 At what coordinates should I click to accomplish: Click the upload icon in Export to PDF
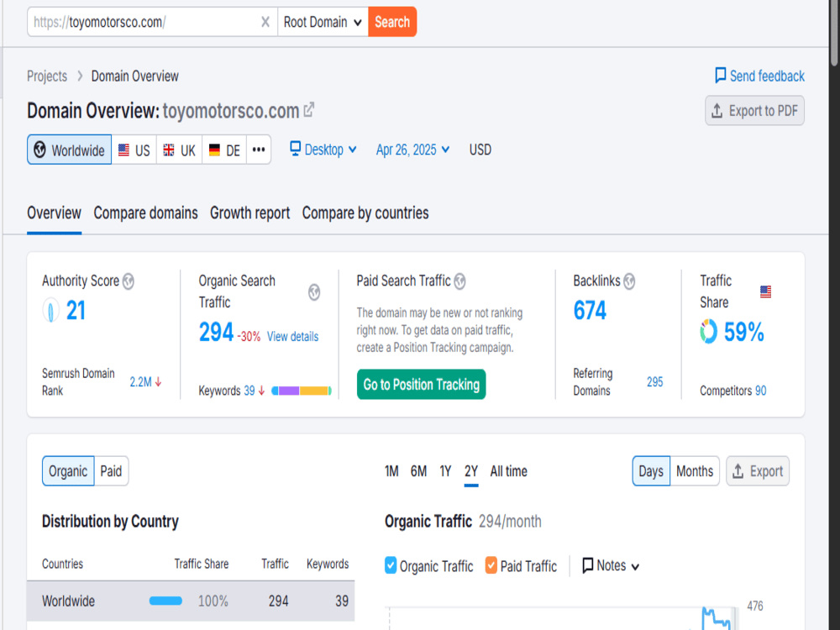[x=717, y=111]
